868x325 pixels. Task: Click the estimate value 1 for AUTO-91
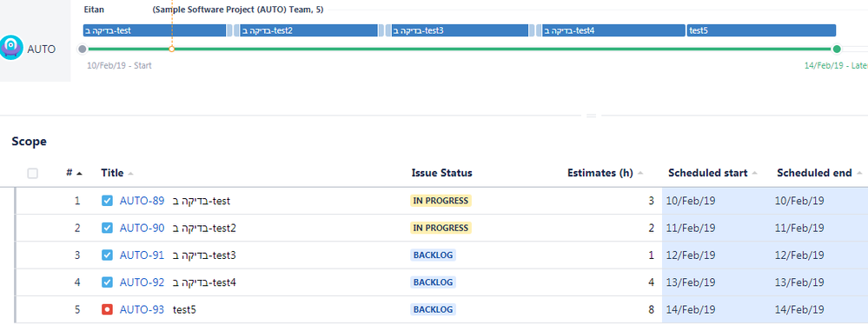(x=651, y=255)
